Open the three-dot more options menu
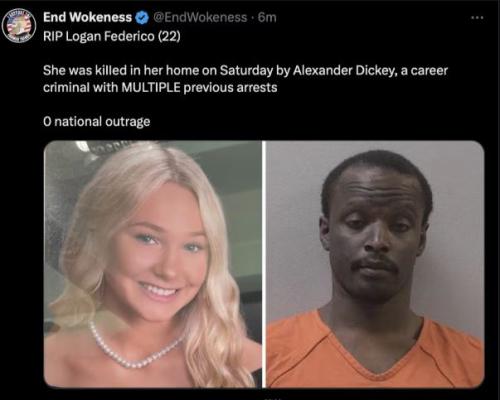The image size is (500, 400). tap(477, 17)
